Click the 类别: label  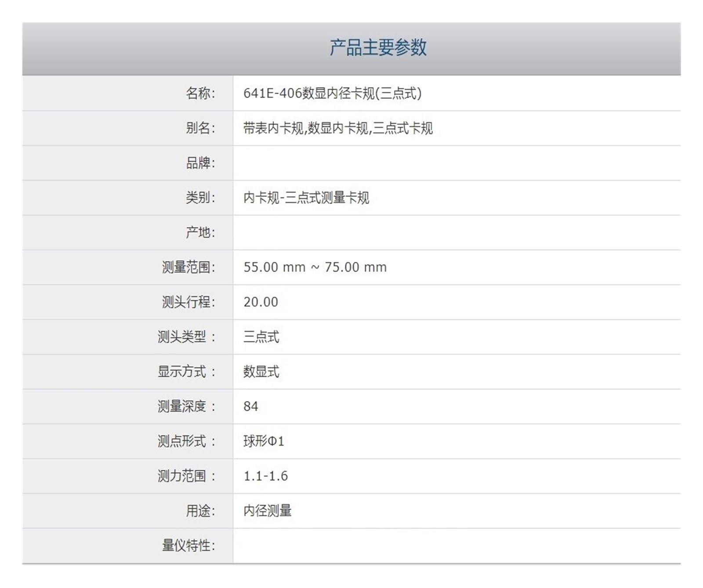200,197
